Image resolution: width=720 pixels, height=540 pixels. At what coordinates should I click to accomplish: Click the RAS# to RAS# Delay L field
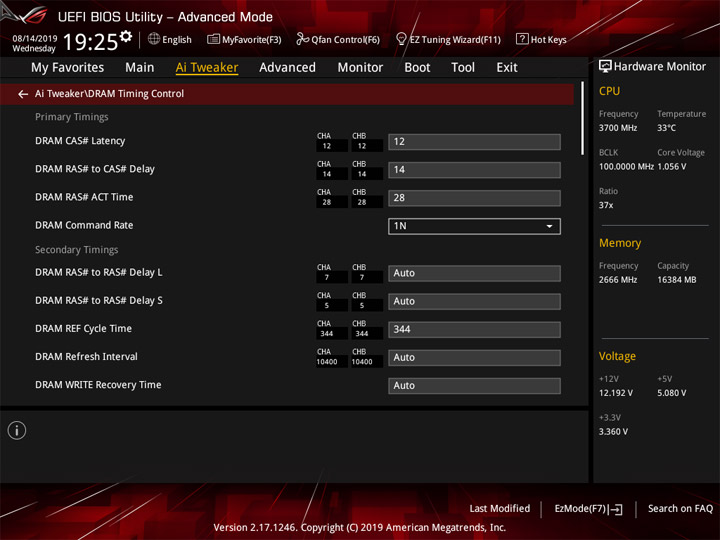474,273
